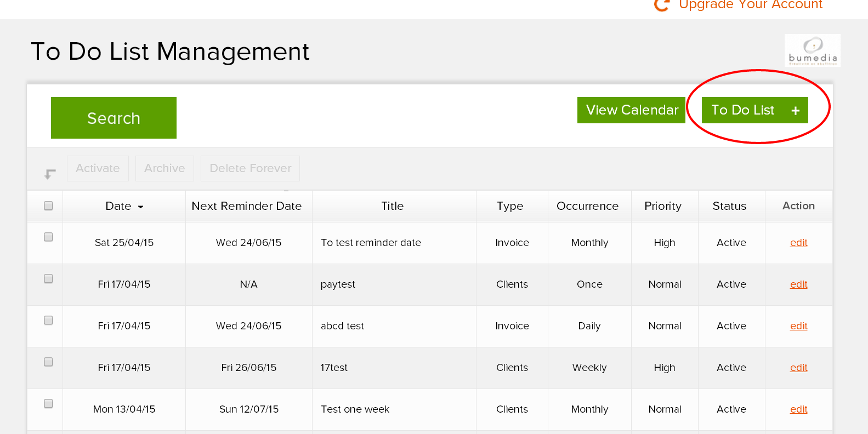Screen dimensions: 868x434
Task: Edit the 'To test reminder date' entry
Action: (x=798, y=243)
